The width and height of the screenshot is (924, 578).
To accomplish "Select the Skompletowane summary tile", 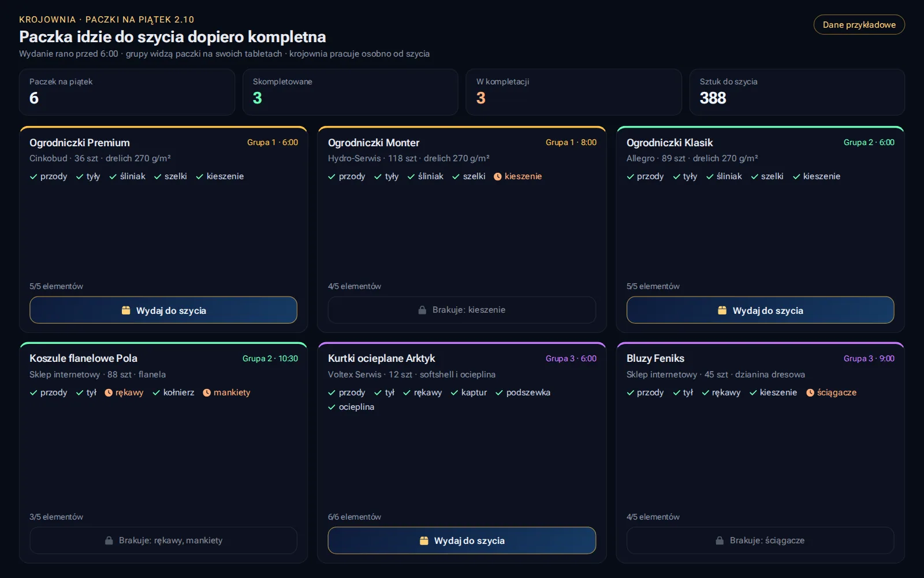I will 351,92.
